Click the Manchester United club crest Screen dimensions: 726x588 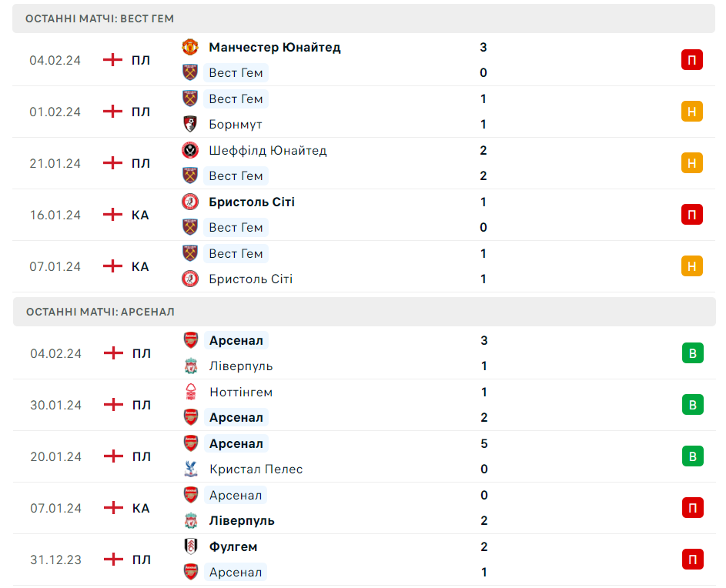point(190,47)
